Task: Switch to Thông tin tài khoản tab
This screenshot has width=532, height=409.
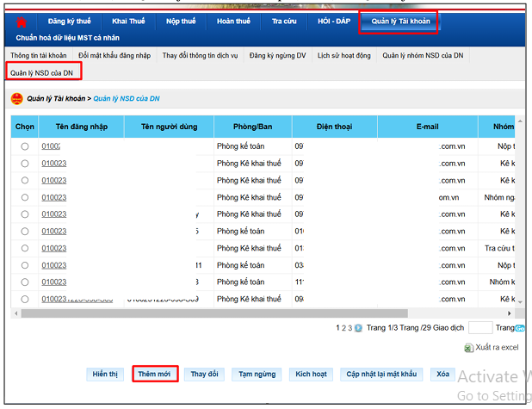Action: 39,55
